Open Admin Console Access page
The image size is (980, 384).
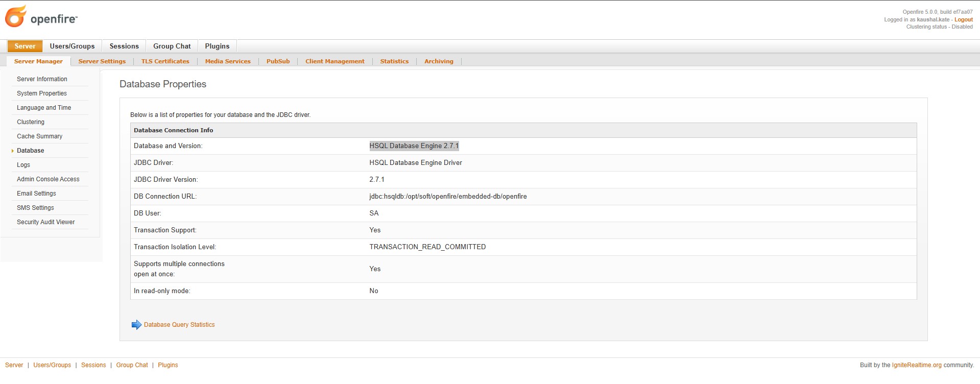(x=48, y=179)
